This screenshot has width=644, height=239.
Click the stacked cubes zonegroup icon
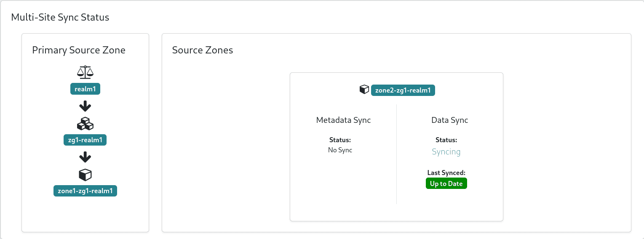85,124
